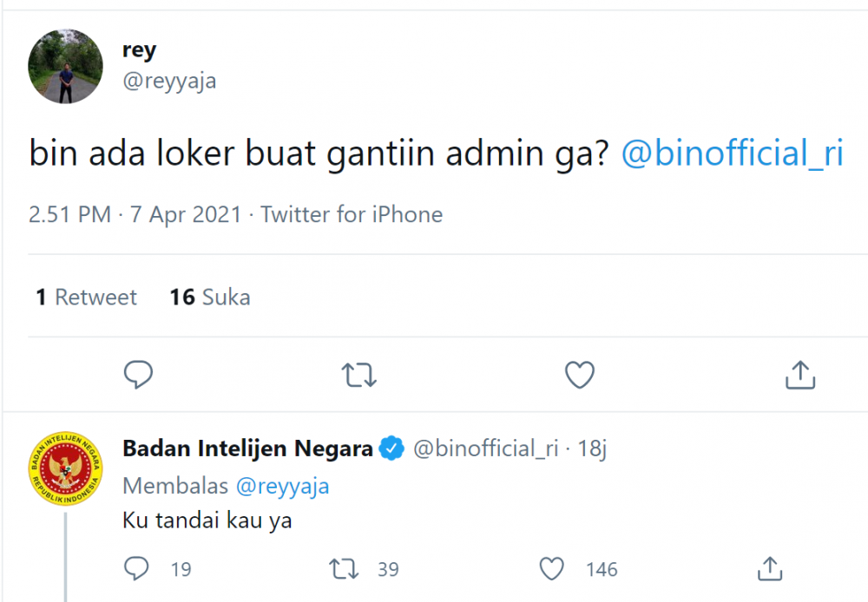Screen dimensions: 868x602
Task: Click the '18j' reply timestamp
Action: coord(592,449)
